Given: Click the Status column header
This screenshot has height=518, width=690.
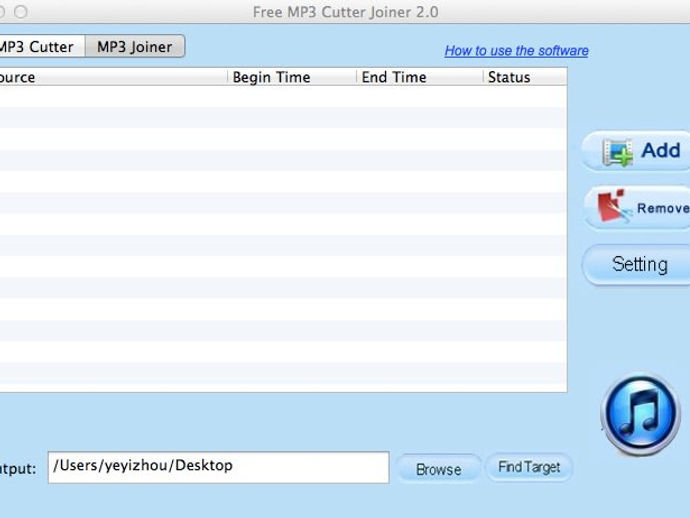Looking at the screenshot, I should (x=525, y=77).
